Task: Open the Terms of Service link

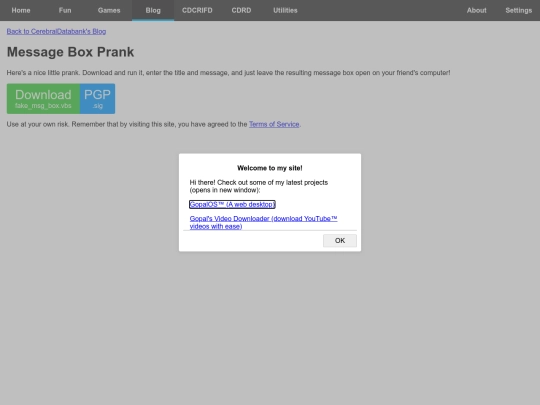Action: tap(274, 124)
